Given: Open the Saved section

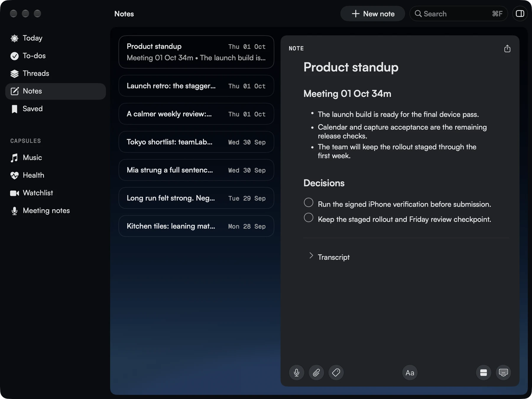Looking at the screenshot, I should point(55,109).
